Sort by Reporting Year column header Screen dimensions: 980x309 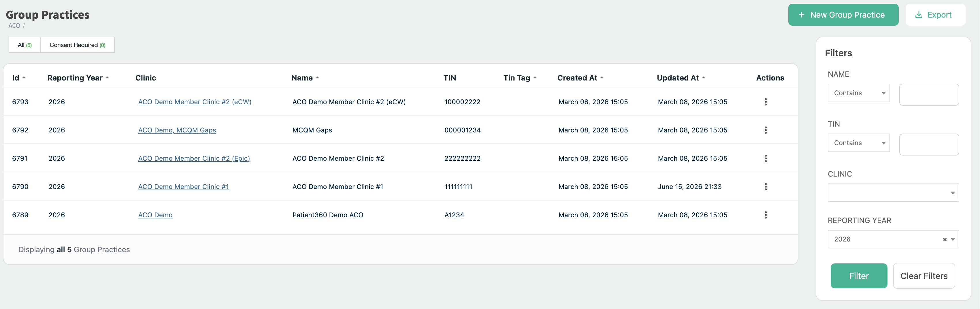coord(78,78)
